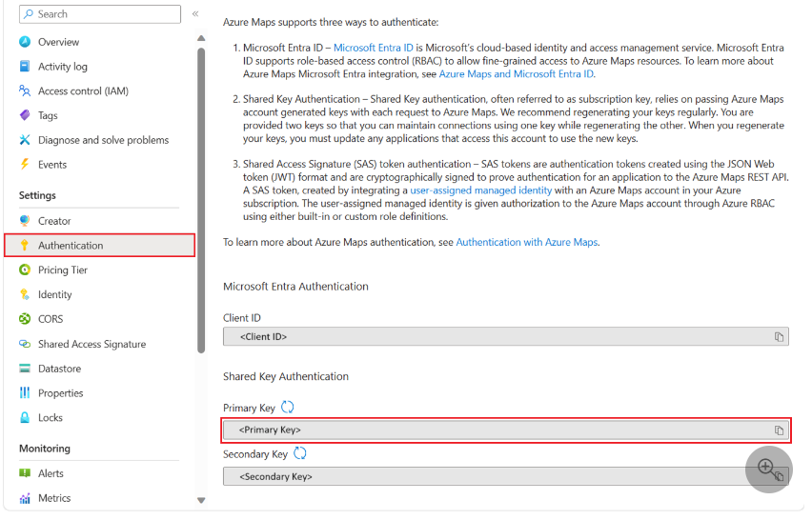The width and height of the screenshot is (812, 520).
Task: Open the Microsoft Entra ID link
Action: click(x=374, y=48)
